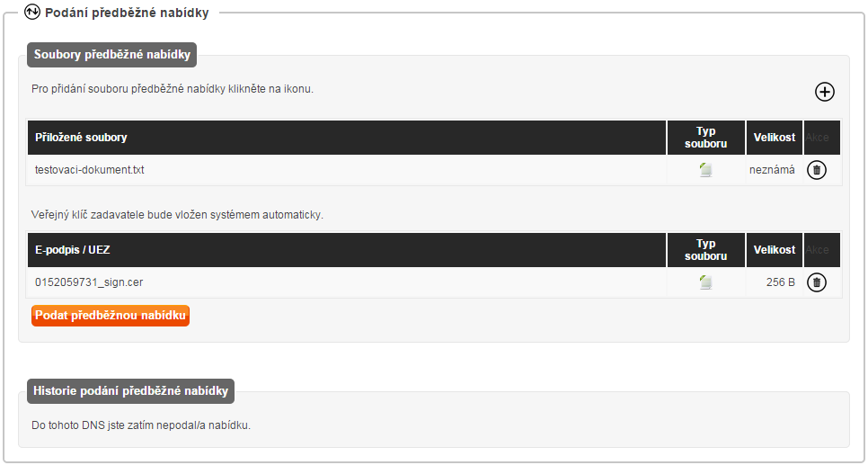Collapse section via the arrows icon by Podání předběžné nabídky
The height and width of the screenshot is (465, 868).
coord(32,12)
